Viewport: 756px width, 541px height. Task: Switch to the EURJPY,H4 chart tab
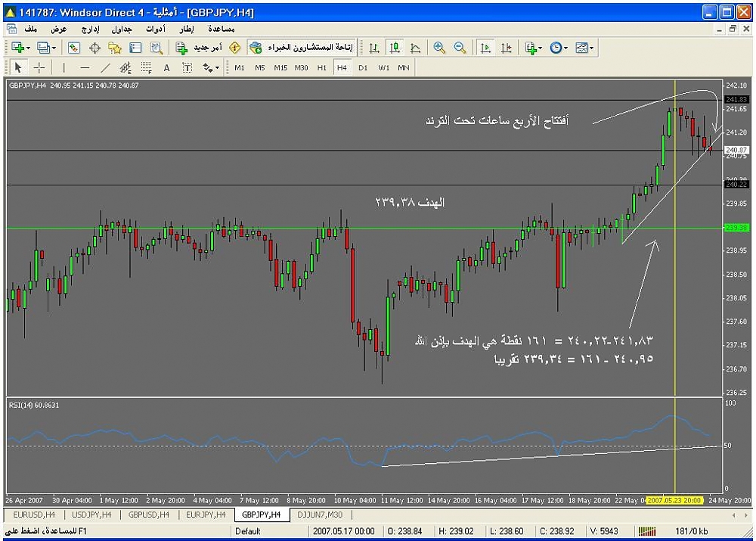coord(206,515)
